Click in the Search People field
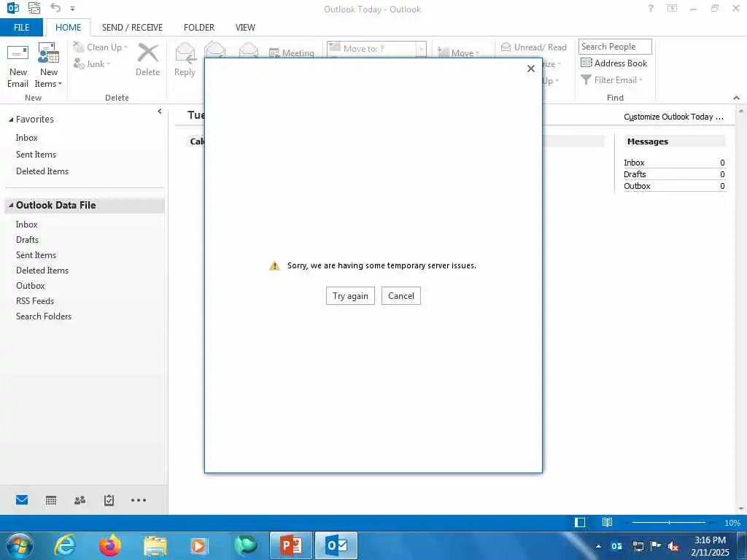 coord(615,47)
